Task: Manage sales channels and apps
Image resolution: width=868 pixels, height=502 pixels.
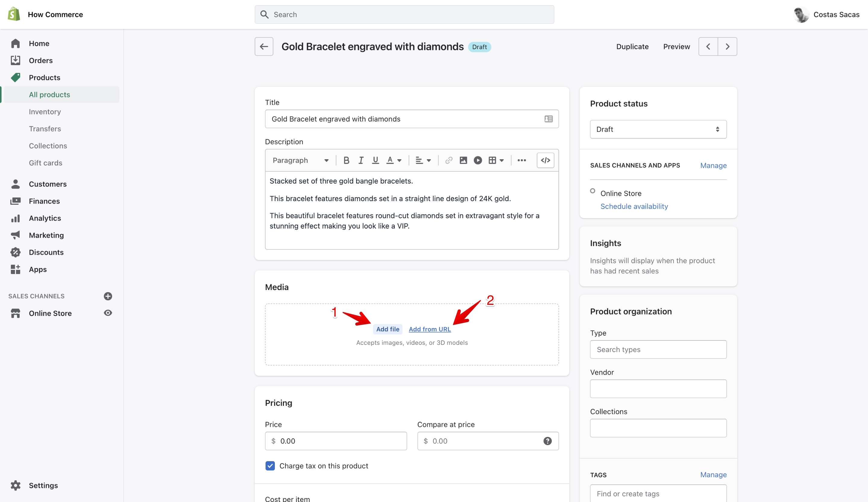Action: 713,166
